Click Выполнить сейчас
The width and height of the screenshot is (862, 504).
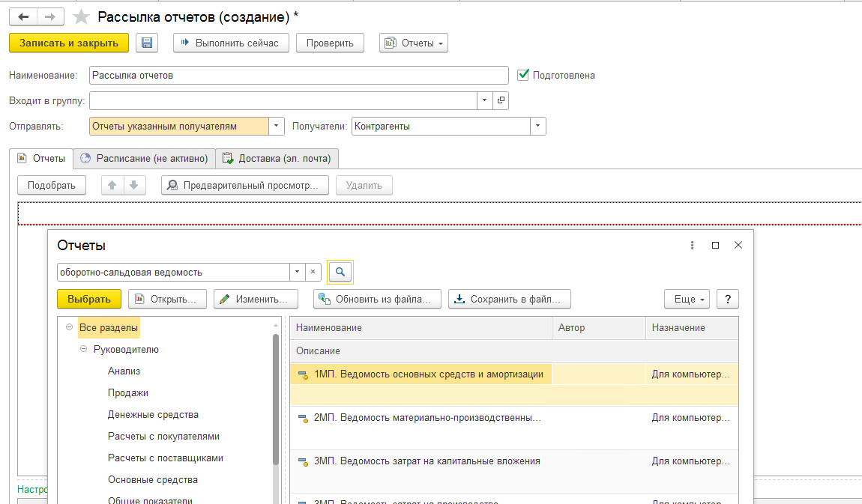[231, 43]
